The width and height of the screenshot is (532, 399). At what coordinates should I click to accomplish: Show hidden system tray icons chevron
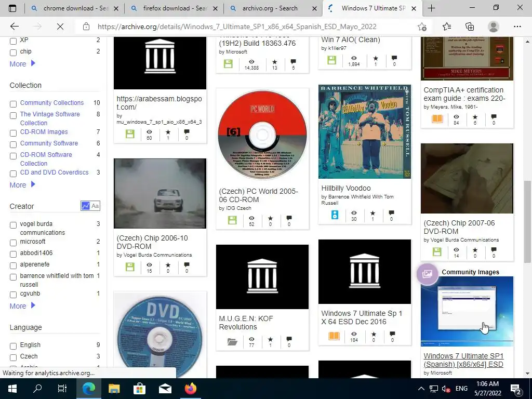[421, 389]
